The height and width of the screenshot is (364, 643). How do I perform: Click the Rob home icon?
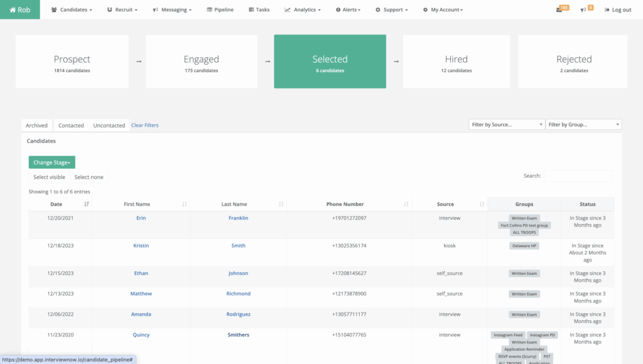pos(13,10)
